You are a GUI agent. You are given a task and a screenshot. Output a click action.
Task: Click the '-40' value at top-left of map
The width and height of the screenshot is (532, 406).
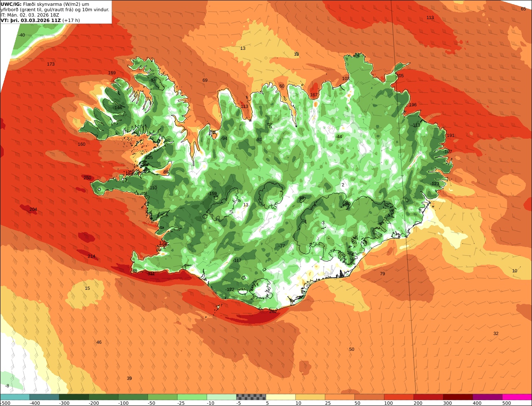pos(21,35)
